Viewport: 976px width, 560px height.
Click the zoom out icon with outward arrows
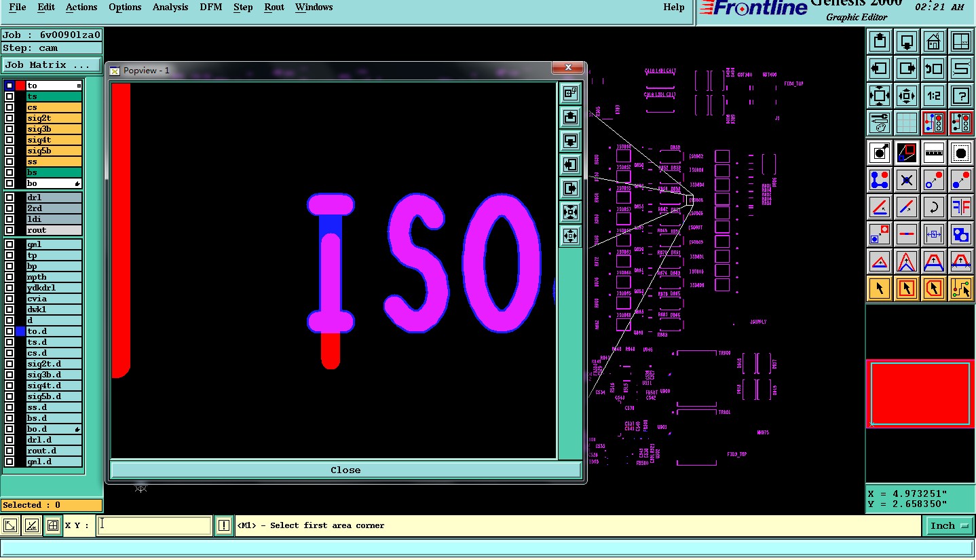coord(907,96)
